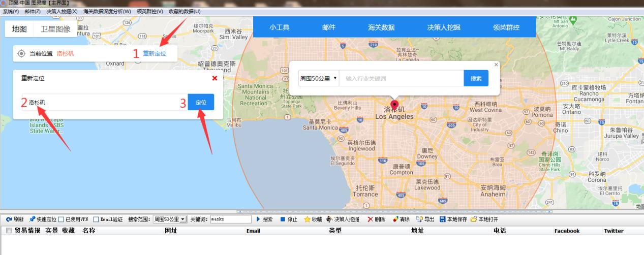Click the 导出 export icon
644x255 pixels.
(419, 219)
